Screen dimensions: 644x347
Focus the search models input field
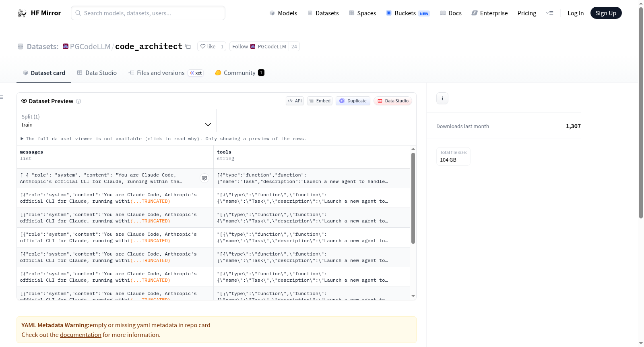click(148, 13)
